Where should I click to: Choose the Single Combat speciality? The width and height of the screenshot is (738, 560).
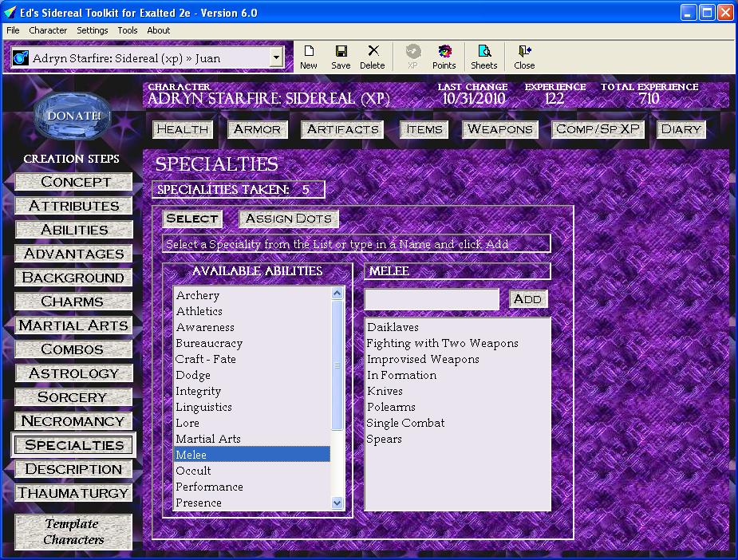point(457,423)
